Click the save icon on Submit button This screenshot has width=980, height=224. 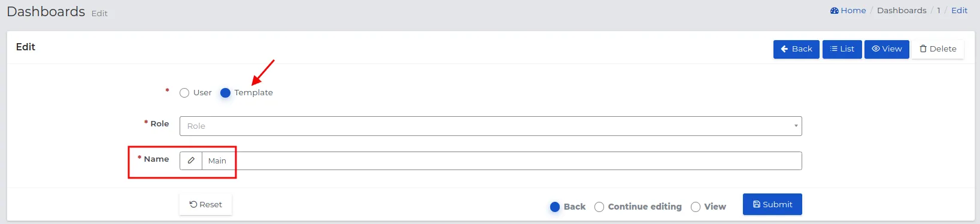tap(757, 205)
